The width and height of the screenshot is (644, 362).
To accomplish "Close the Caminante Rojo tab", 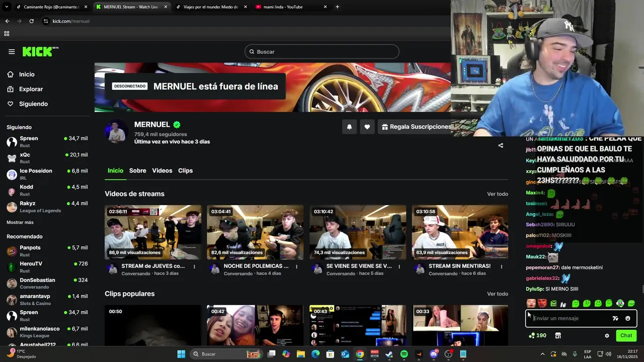I will (x=86, y=7).
